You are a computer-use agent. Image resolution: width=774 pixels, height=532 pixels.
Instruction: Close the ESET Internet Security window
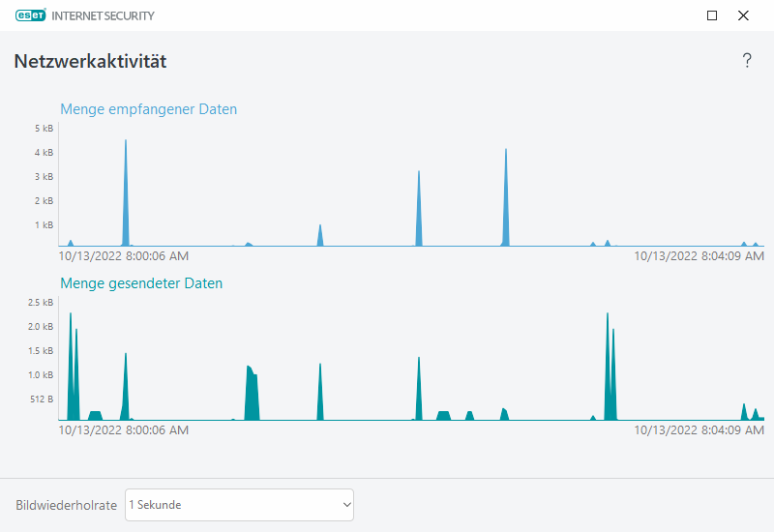pyautogui.click(x=743, y=15)
